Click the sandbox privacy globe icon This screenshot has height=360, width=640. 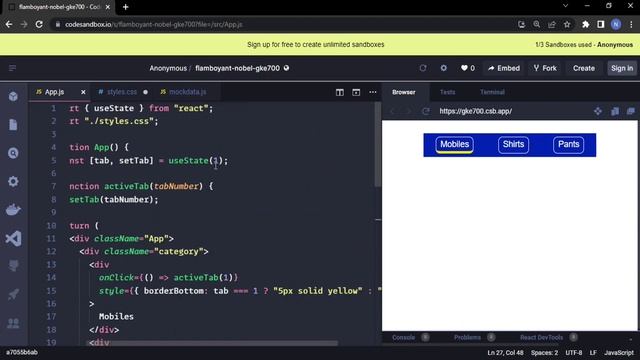[x=287, y=68]
